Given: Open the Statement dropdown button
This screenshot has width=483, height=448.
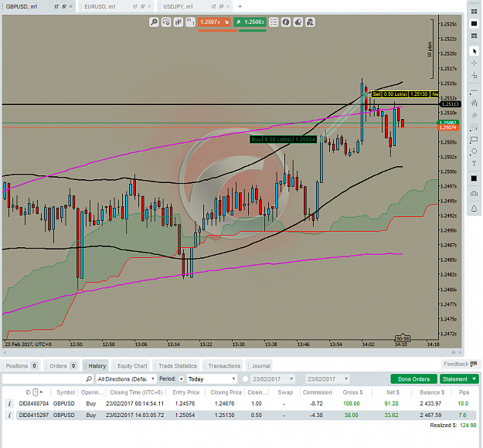Looking at the screenshot, I should [459, 379].
